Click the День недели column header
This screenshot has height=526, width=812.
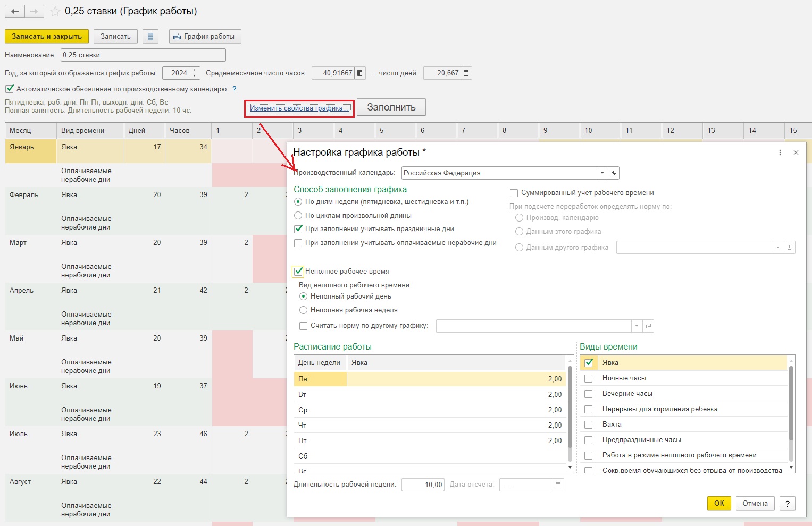(320, 363)
